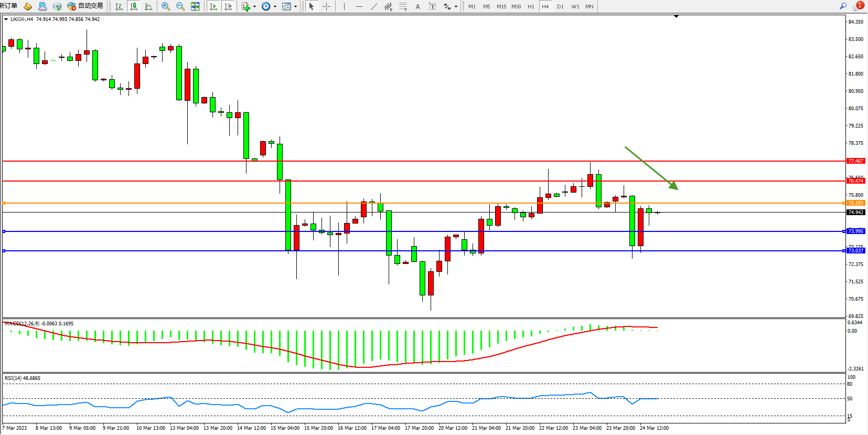Pick the draw horizontal line tool
Screen dimensions: 868x435
[x=359, y=6]
